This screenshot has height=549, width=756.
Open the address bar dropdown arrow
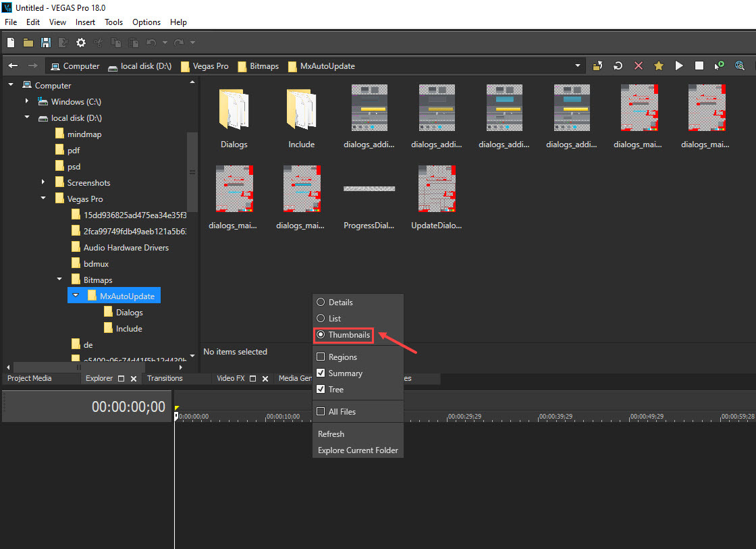577,66
